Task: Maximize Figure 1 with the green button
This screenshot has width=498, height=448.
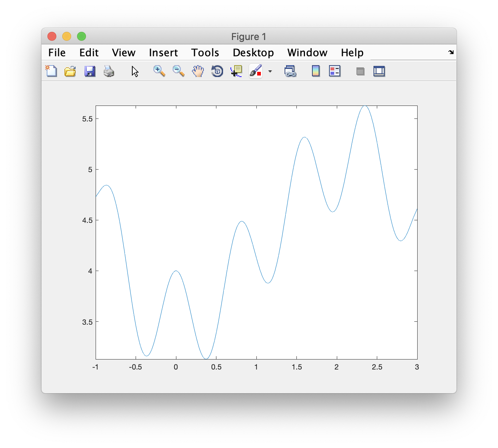Action: click(82, 36)
